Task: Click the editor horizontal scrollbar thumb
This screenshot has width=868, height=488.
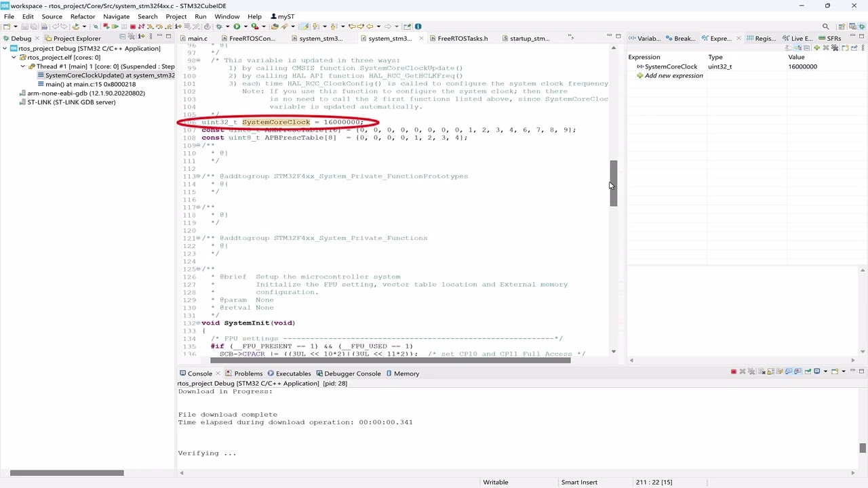Action: tap(391, 360)
